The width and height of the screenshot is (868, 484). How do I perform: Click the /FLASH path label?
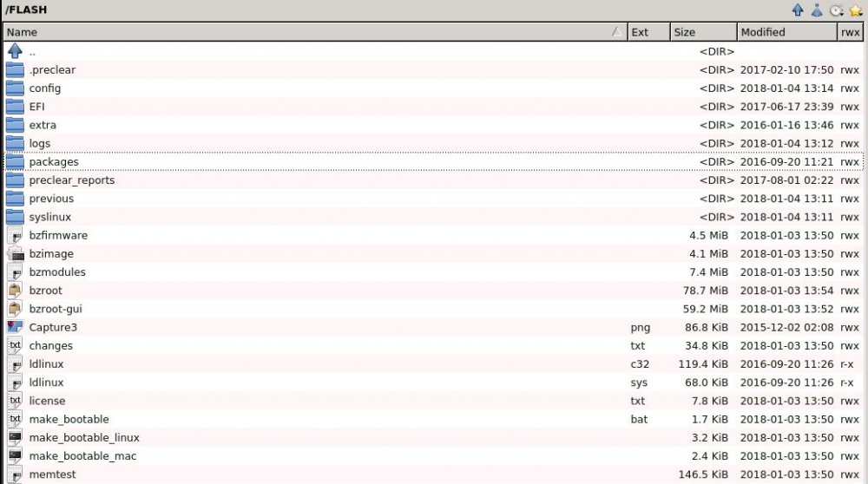tap(26, 10)
